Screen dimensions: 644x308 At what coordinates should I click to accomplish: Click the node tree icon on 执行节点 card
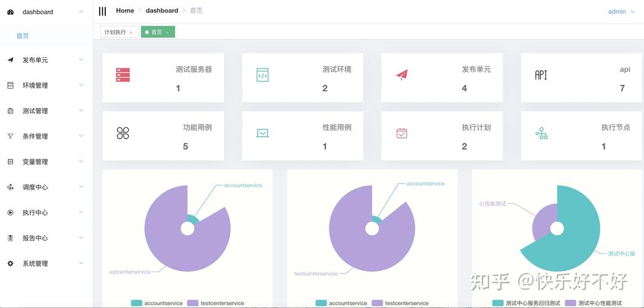point(541,133)
